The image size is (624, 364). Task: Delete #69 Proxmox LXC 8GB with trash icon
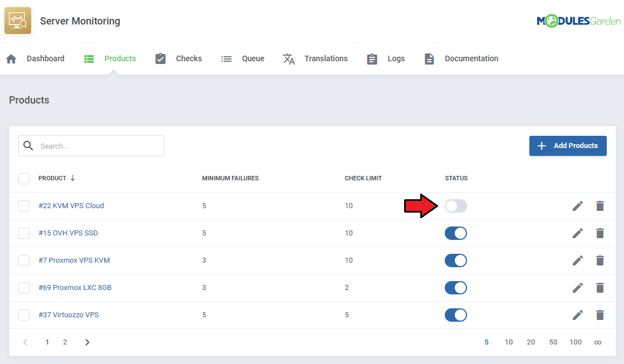600,288
